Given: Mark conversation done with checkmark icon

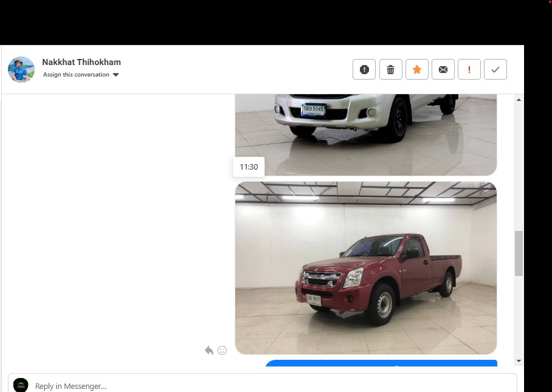Looking at the screenshot, I should click(x=495, y=69).
